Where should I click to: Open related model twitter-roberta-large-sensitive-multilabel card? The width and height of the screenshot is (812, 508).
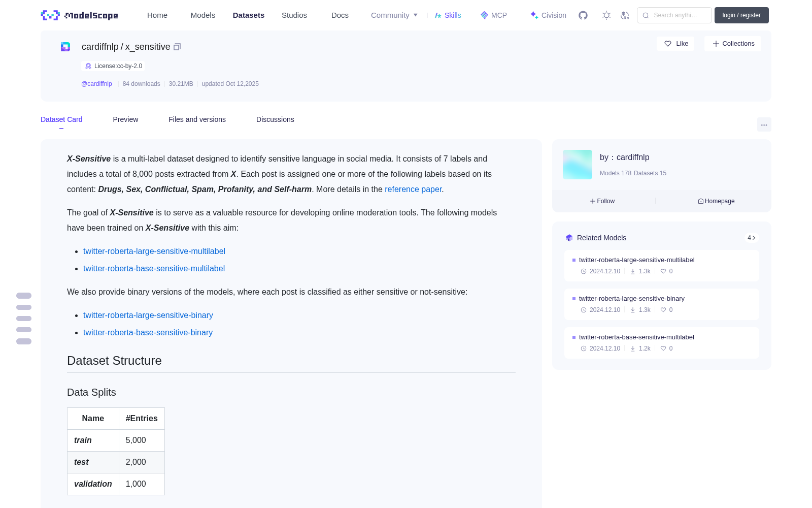(662, 265)
